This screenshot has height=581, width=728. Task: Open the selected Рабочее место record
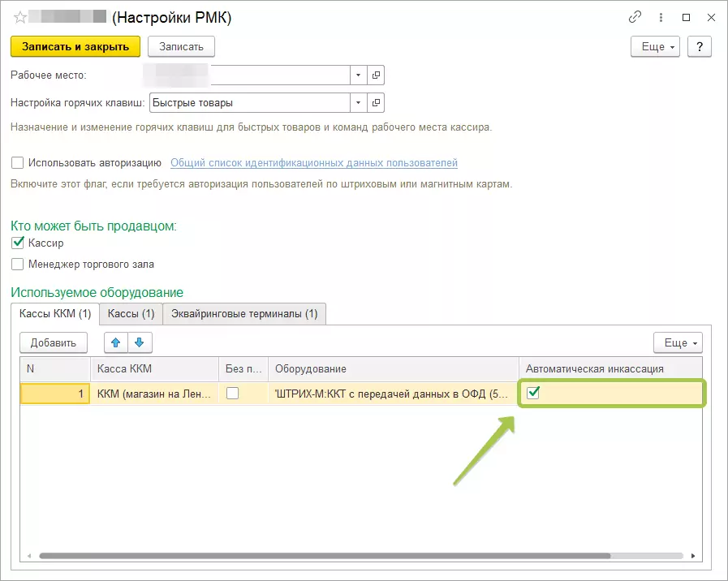376,75
